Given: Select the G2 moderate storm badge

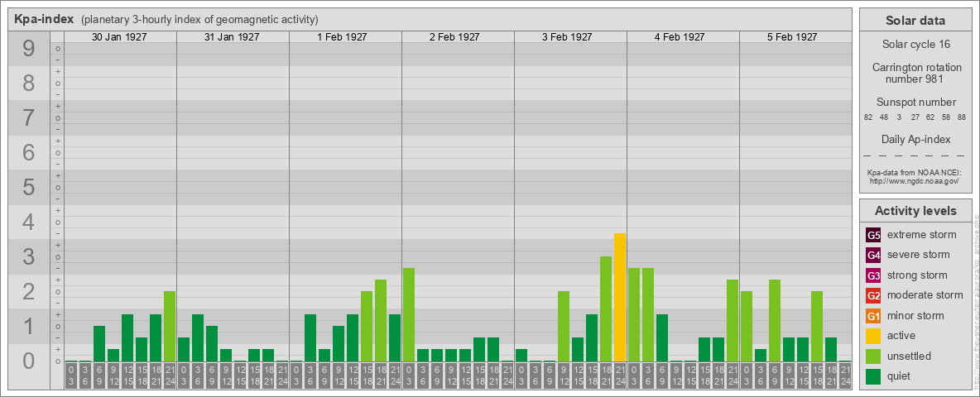Looking at the screenshot, I should (873, 296).
